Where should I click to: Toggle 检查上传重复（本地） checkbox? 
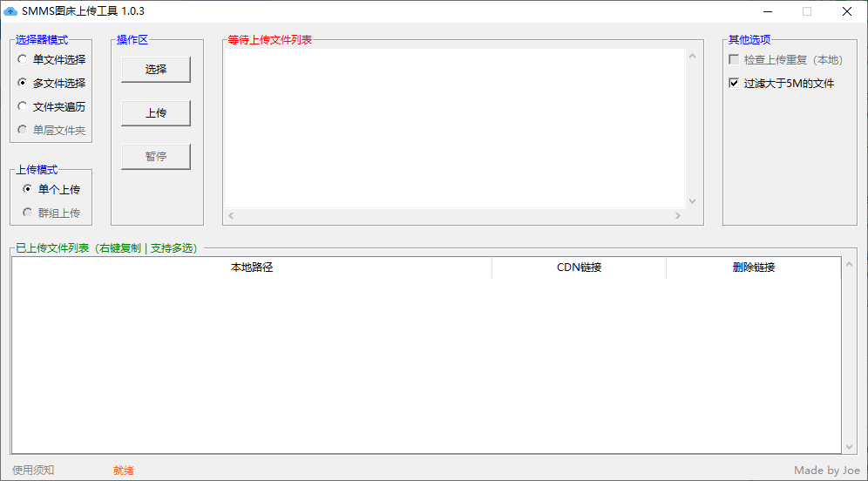point(785,60)
